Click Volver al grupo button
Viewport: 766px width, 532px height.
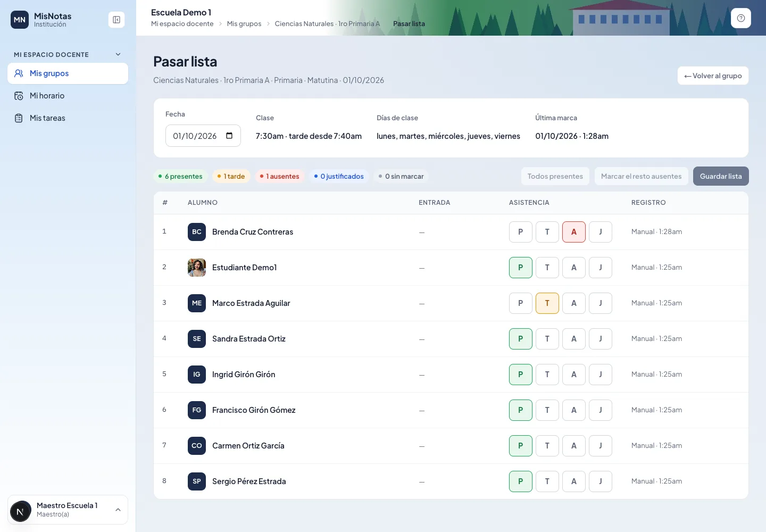pos(713,76)
